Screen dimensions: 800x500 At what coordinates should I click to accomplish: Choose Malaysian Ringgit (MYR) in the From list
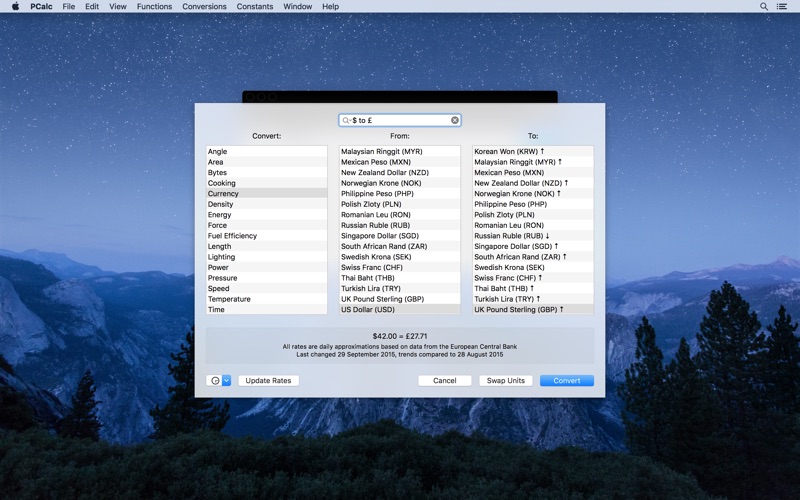point(381,152)
